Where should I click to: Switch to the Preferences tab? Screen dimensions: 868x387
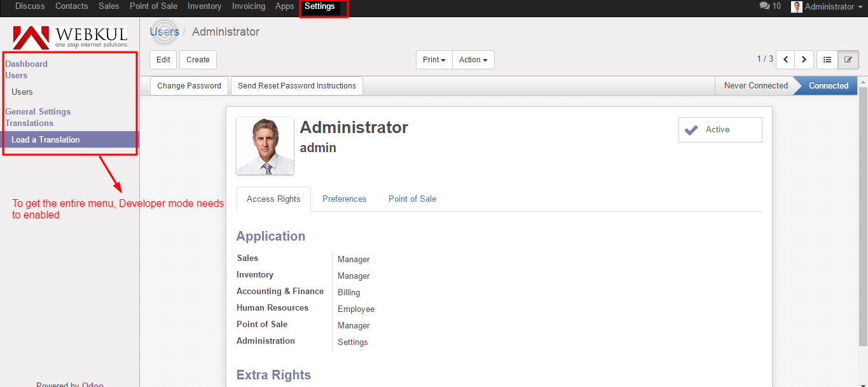pyautogui.click(x=344, y=199)
